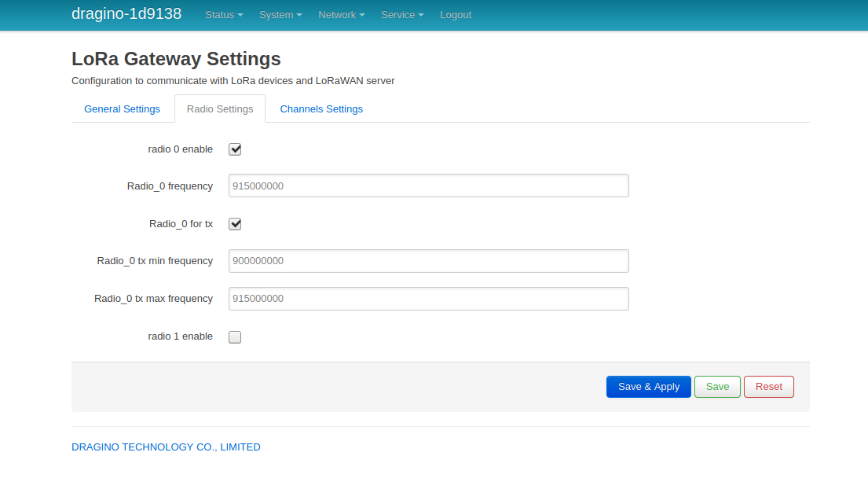868x478 pixels.
Task: Enable the radio 1 checkbox
Action: click(235, 336)
